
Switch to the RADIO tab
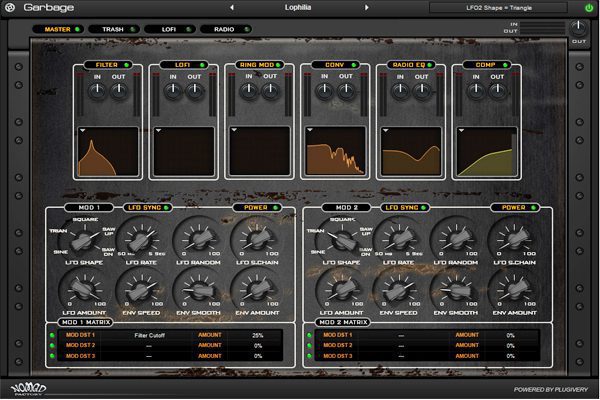point(225,29)
